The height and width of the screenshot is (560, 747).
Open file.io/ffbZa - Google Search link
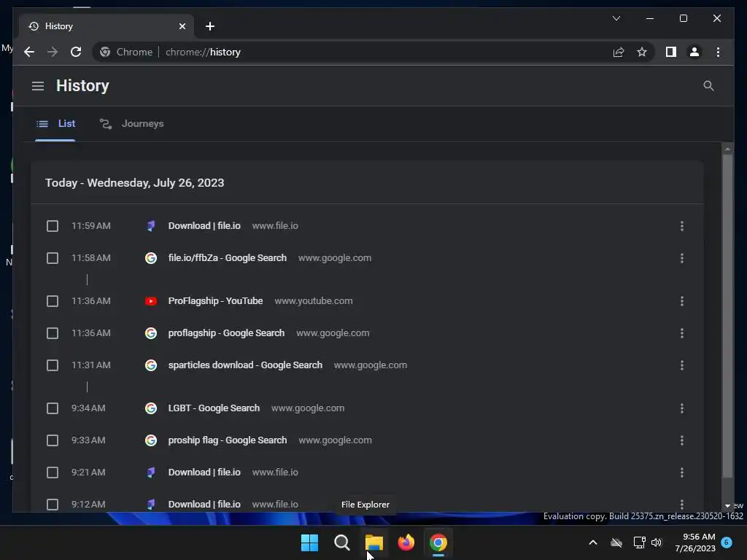228,258
